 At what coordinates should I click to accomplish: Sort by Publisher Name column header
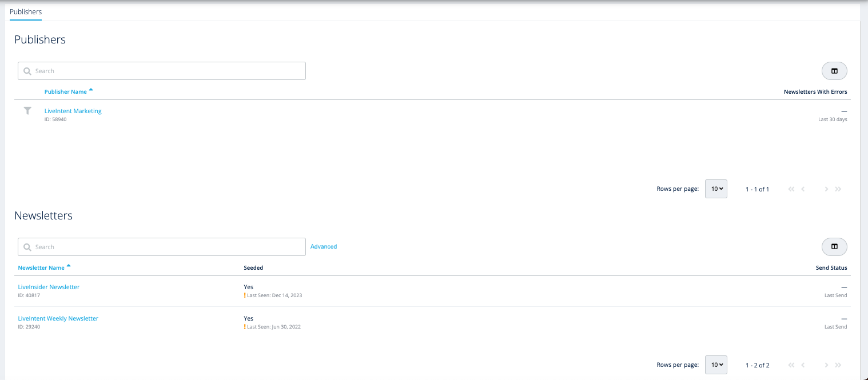66,91
